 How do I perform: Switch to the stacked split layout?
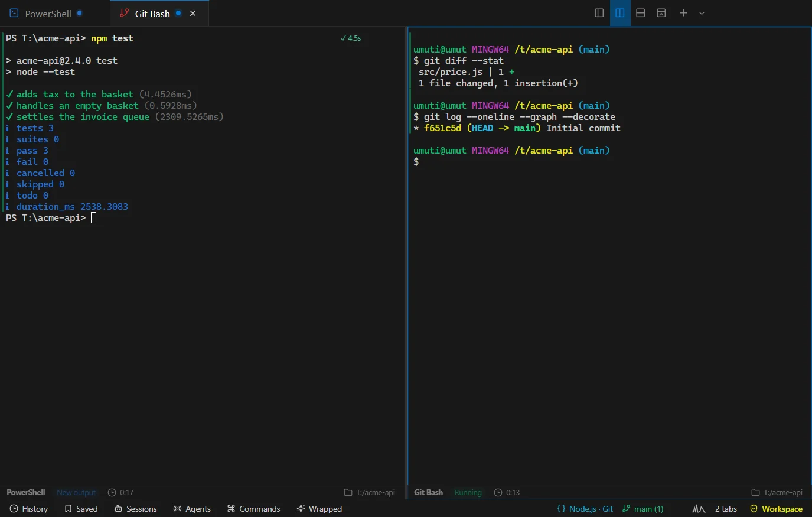[641, 13]
